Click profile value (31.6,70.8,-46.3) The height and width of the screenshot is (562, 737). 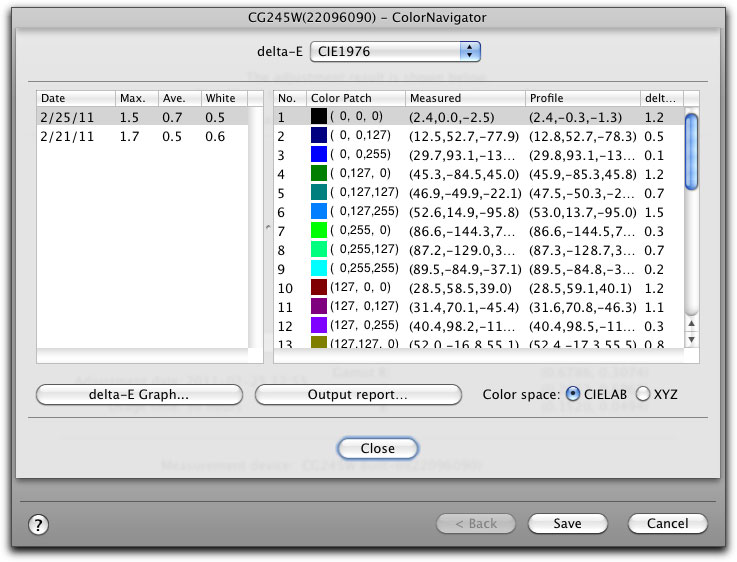[x=583, y=307]
